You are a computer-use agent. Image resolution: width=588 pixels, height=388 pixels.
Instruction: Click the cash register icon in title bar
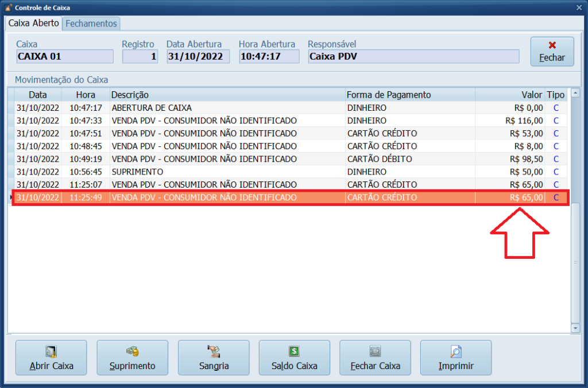pyautogui.click(x=7, y=7)
